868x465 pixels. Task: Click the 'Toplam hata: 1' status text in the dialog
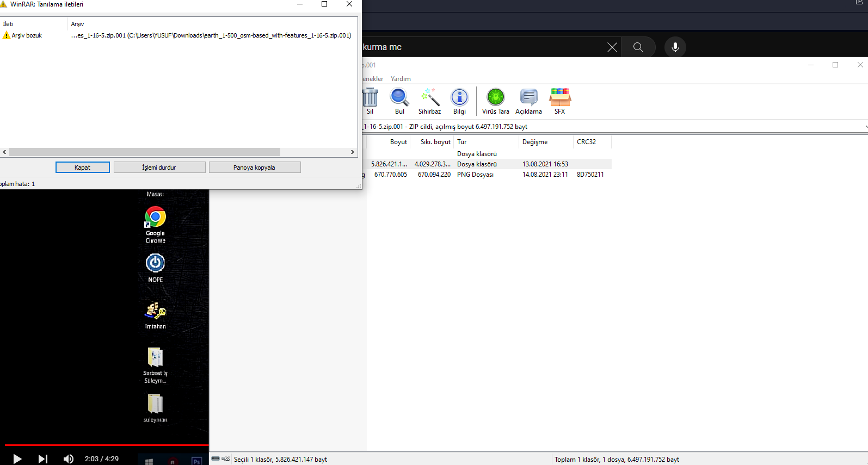(17, 184)
